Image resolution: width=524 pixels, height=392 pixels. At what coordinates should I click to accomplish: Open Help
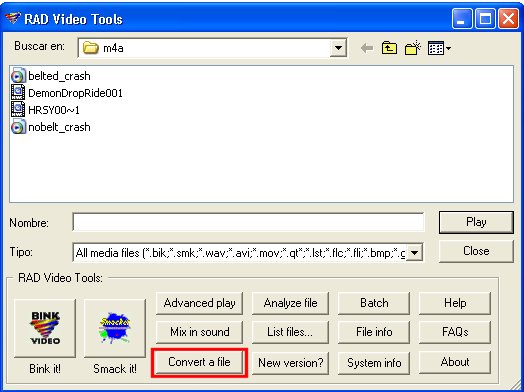[x=455, y=303]
